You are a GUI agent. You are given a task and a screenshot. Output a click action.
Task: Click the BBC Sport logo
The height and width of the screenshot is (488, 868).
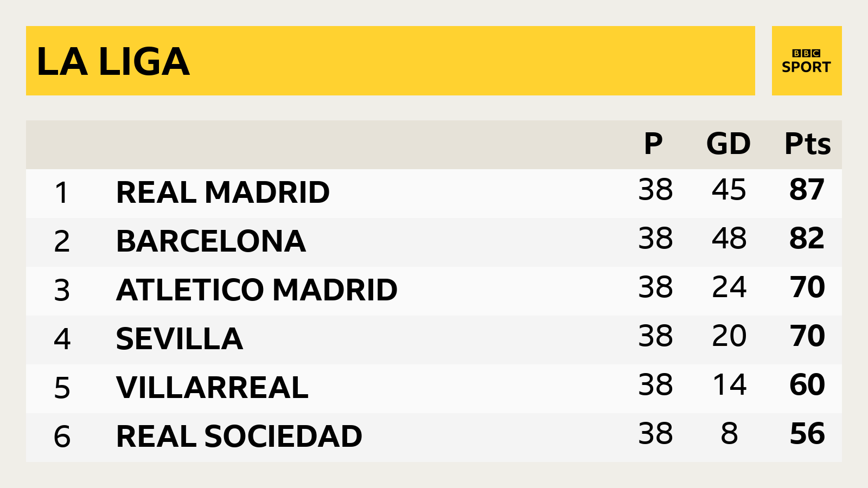pos(806,61)
